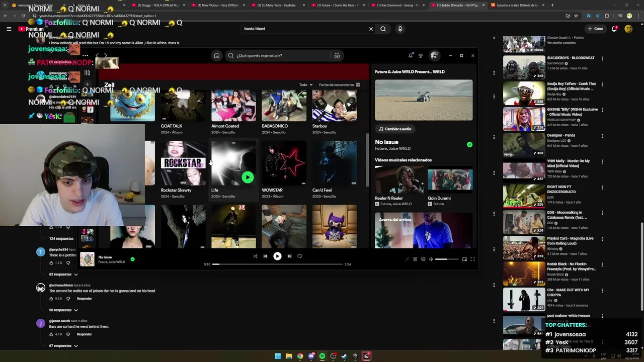Switch Spotify discography to grid view
Screen dimensions: 644x362
358,85
